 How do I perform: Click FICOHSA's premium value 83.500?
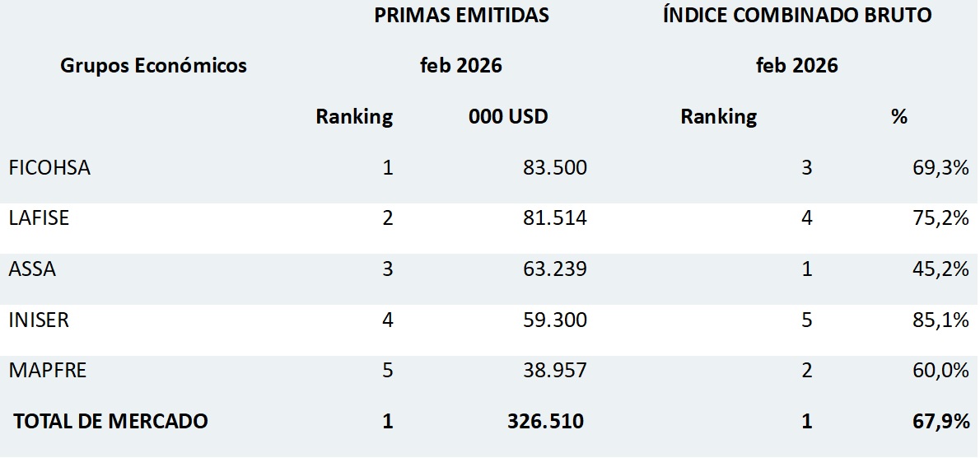[x=554, y=168]
